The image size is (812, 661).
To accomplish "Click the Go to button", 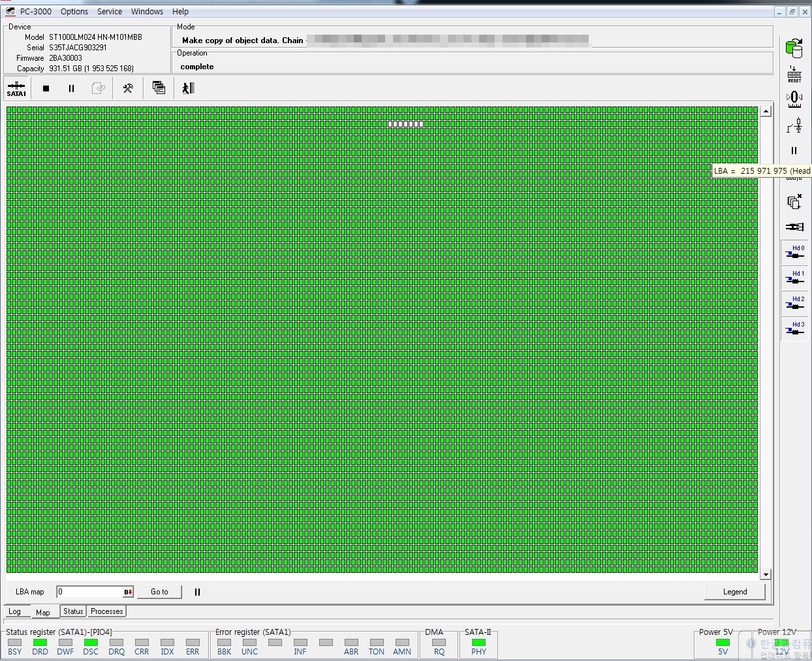I will (x=159, y=592).
